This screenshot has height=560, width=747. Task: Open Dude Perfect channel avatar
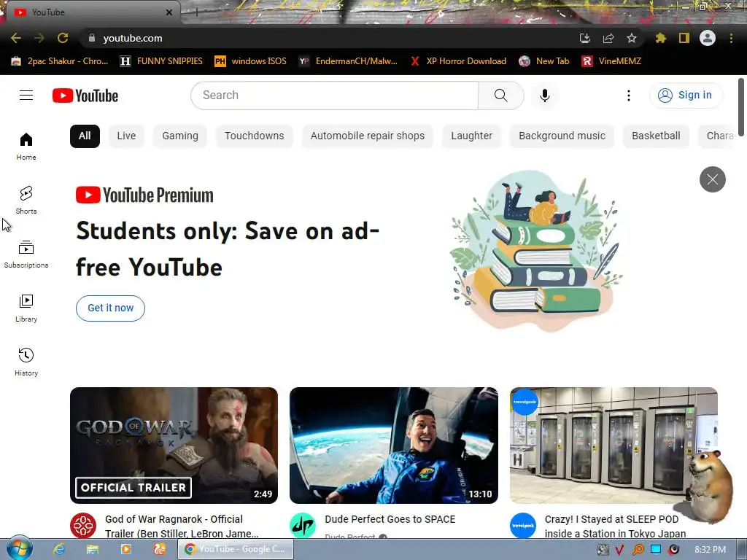[303, 526]
